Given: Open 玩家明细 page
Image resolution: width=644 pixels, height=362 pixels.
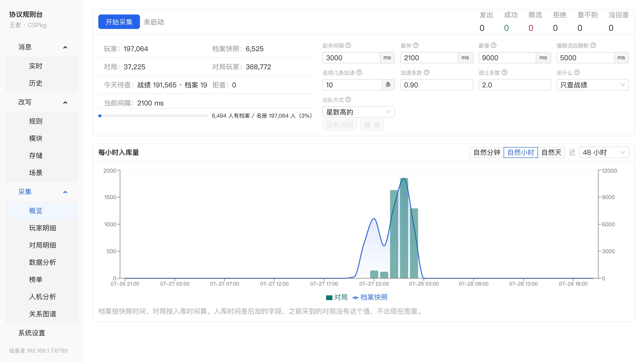Looking at the screenshot, I should click(41, 228).
